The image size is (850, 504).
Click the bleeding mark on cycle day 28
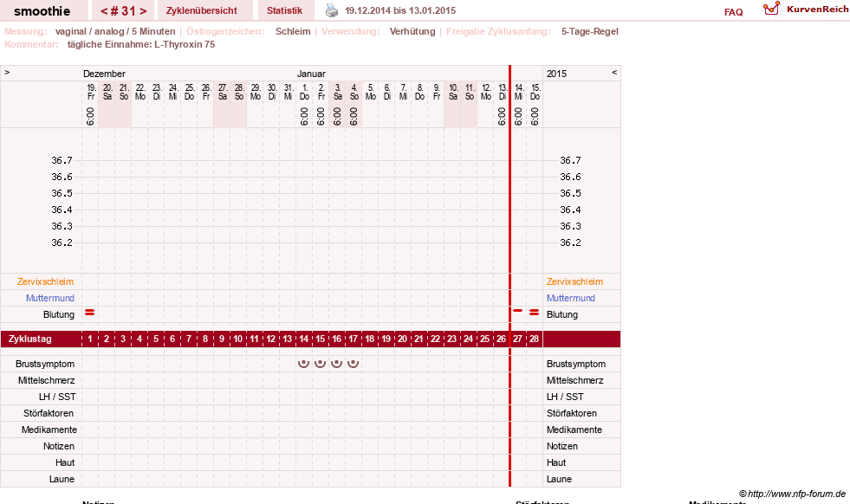click(x=534, y=312)
